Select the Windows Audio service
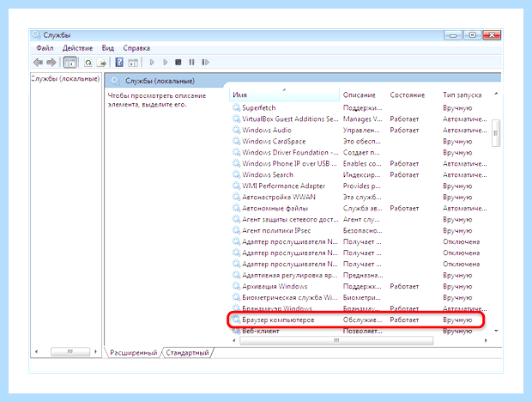 360,131
